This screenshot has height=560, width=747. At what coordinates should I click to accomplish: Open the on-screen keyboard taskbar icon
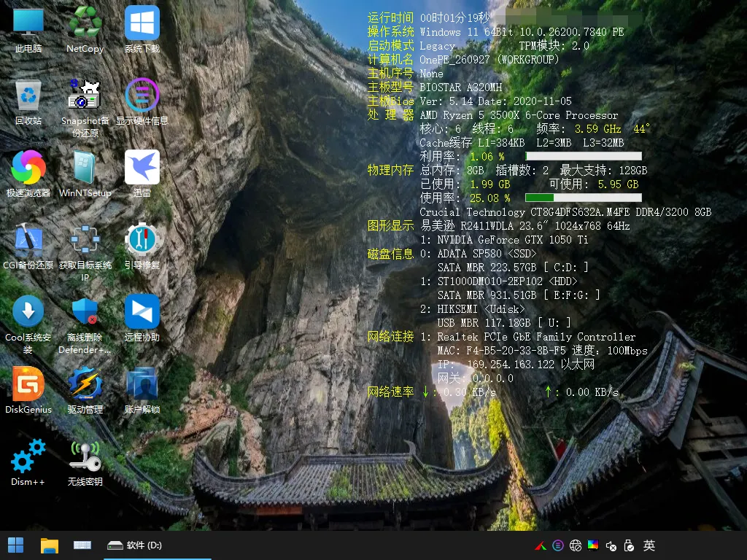point(82,545)
